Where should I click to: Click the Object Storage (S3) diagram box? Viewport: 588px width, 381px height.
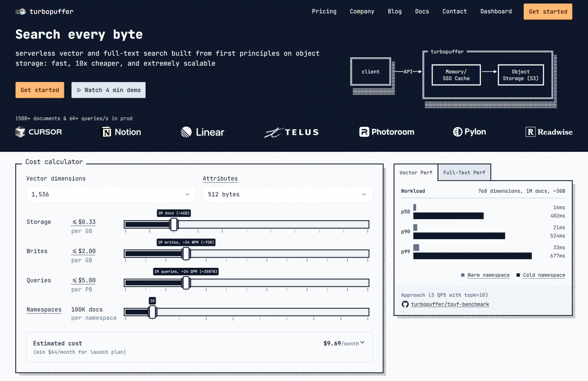tap(521, 75)
